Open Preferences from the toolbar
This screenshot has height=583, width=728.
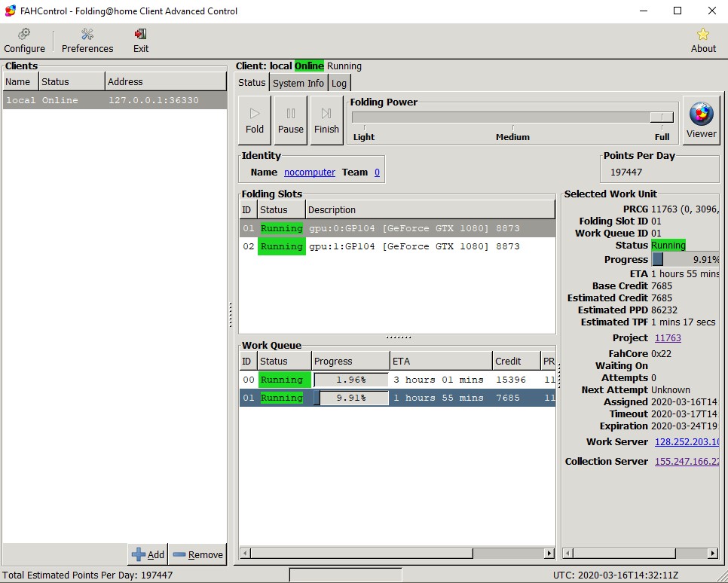coord(87,41)
